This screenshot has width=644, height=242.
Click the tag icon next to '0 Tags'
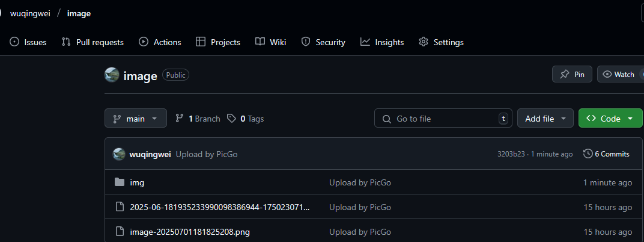coord(232,119)
